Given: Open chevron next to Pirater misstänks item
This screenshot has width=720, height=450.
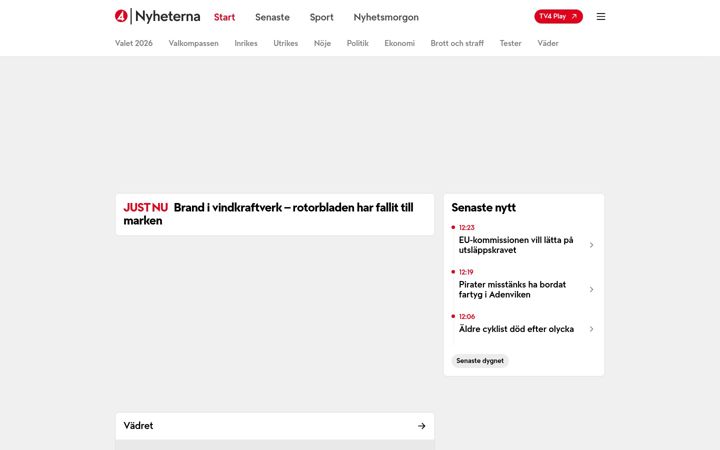Looking at the screenshot, I should pos(591,290).
